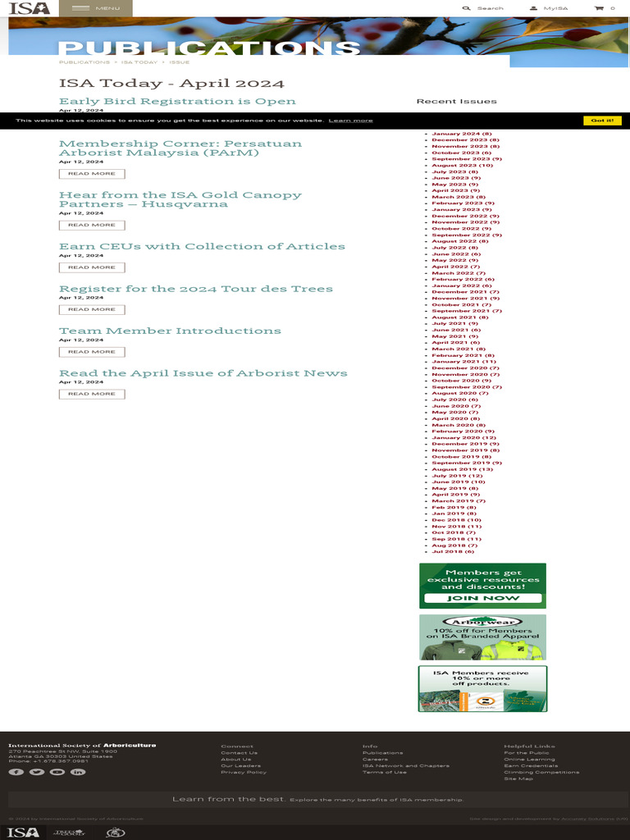Click the ISA logo in the header
The width and height of the screenshot is (630, 840).
(30, 8)
